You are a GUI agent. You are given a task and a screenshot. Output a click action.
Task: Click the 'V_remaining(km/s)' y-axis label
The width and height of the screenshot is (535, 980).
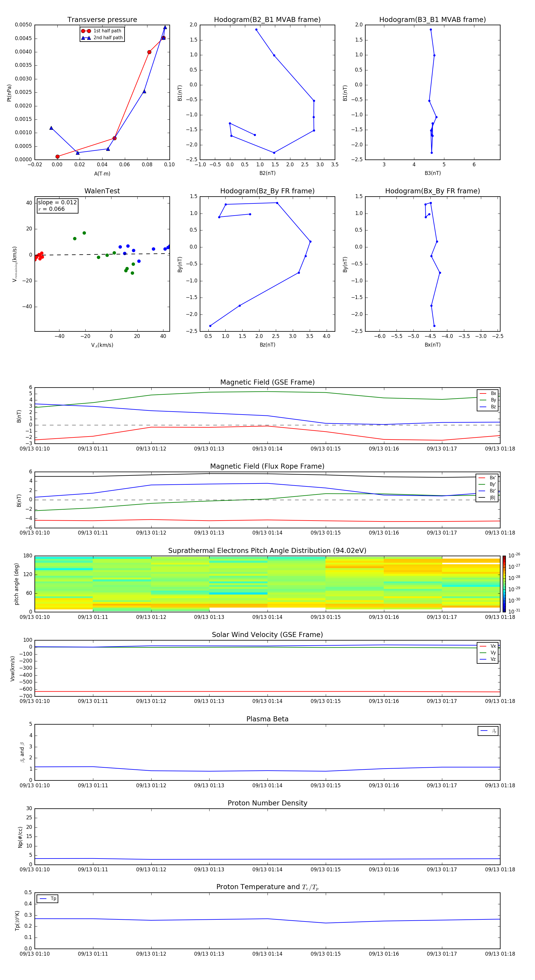pos(15,264)
